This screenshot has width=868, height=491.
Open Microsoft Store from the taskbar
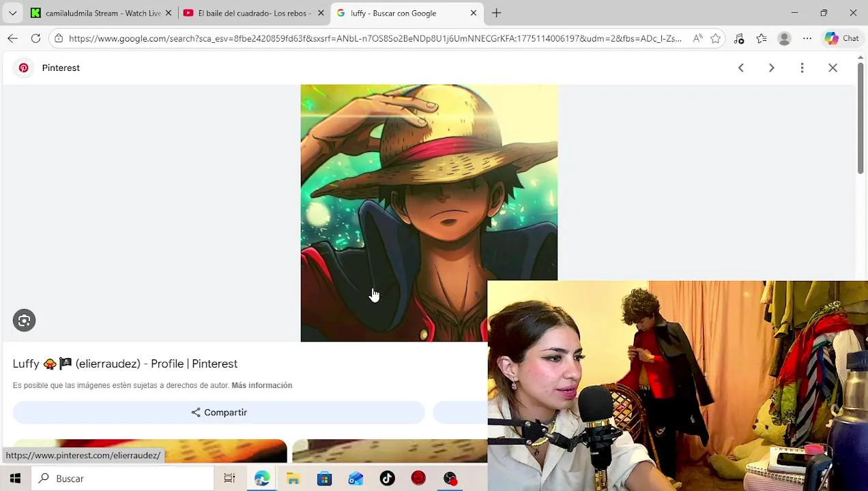pos(324,479)
